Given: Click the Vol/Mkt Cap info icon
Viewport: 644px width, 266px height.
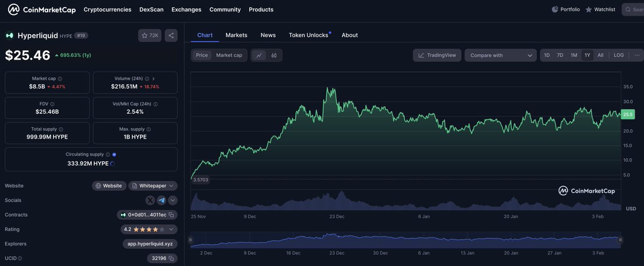Looking at the screenshot, I should (155, 104).
